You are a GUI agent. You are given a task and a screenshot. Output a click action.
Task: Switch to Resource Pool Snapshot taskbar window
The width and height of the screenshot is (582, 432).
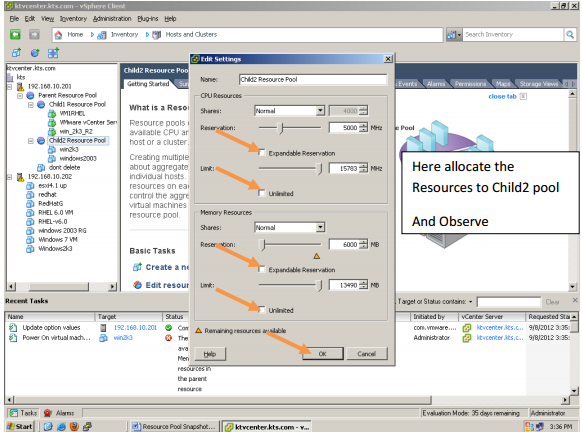click(x=174, y=426)
